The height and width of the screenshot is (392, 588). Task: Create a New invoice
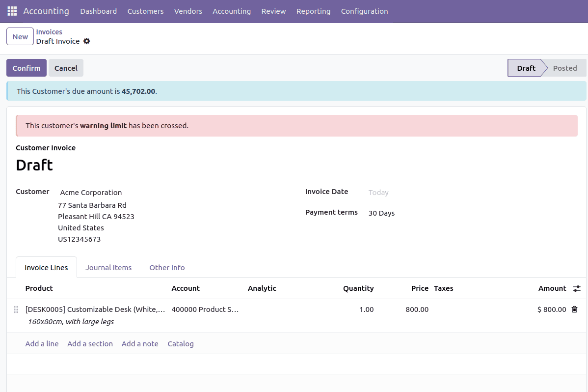click(20, 37)
